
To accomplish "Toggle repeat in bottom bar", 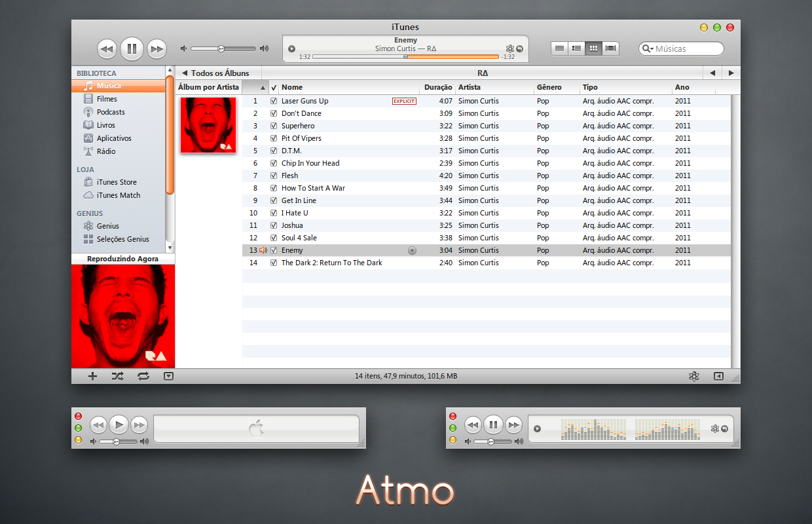I will click(143, 376).
